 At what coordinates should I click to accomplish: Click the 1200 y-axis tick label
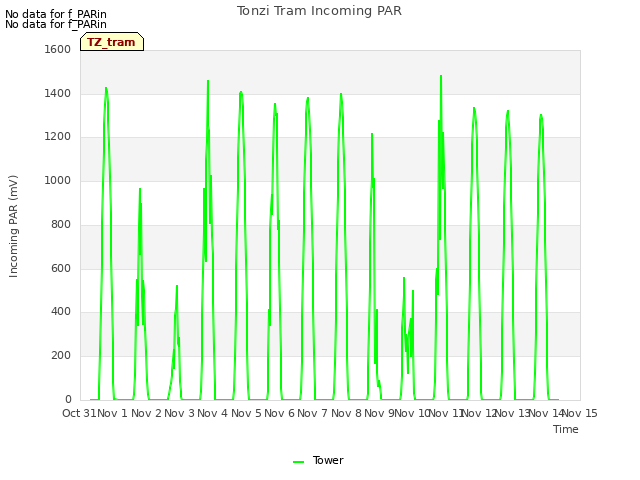[58, 137]
